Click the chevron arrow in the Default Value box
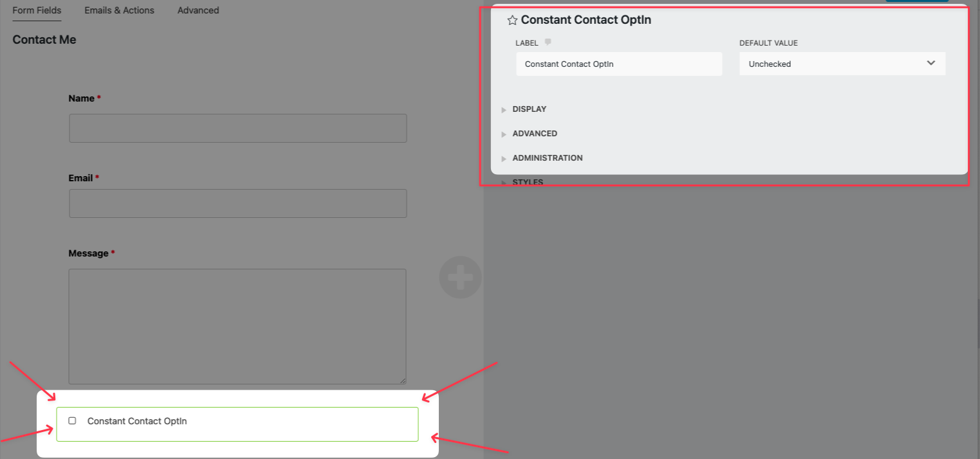The height and width of the screenshot is (459, 980). pos(930,63)
